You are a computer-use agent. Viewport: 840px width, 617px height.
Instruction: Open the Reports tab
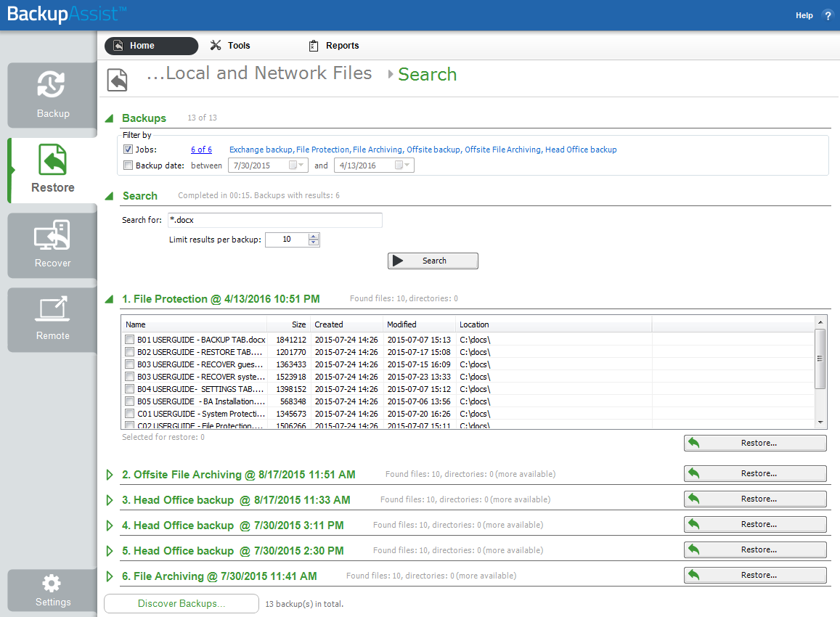pyautogui.click(x=334, y=46)
